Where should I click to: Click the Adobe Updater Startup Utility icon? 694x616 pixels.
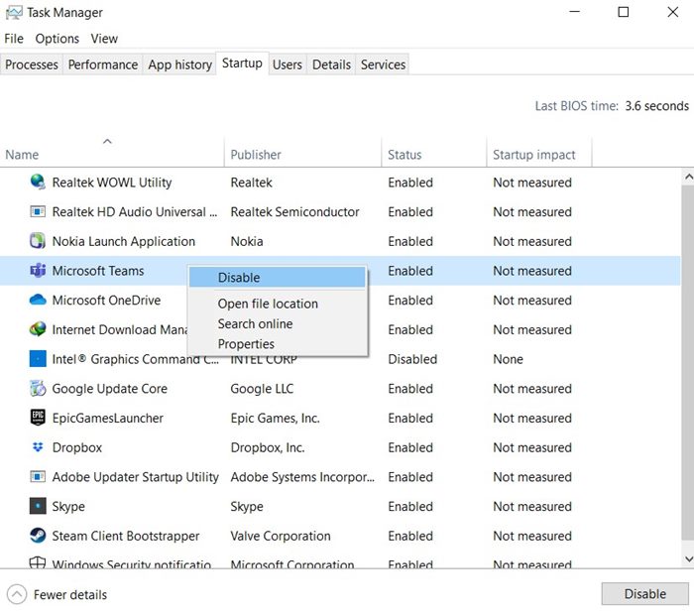pyautogui.click(x=38, y=476)
